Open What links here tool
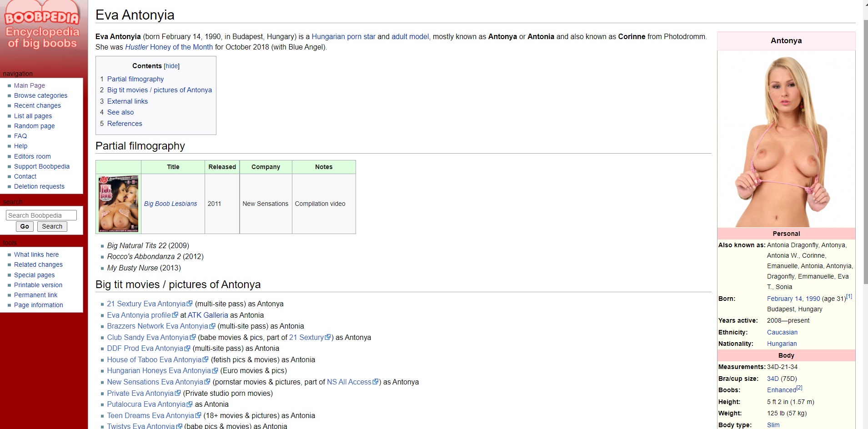This screenshot has width=868, height=429. point(36,254)
